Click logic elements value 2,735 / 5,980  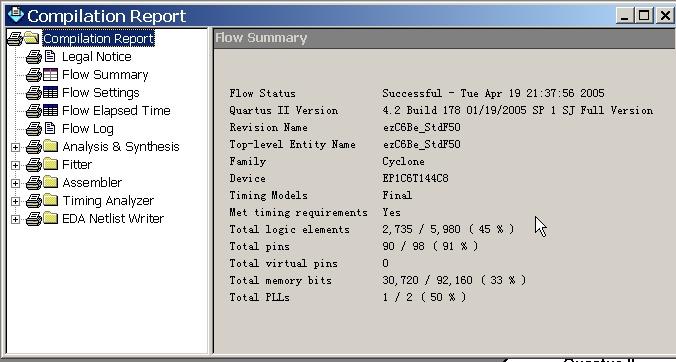pos(448,229)
